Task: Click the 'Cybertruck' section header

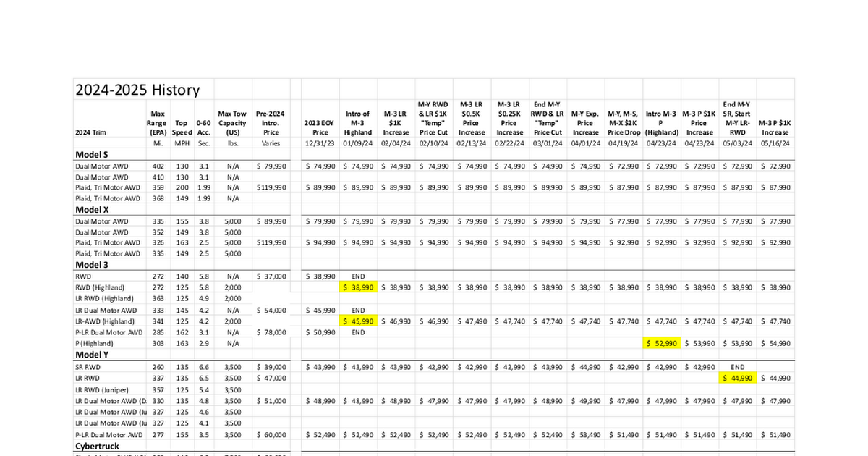Action: [97, 446]
